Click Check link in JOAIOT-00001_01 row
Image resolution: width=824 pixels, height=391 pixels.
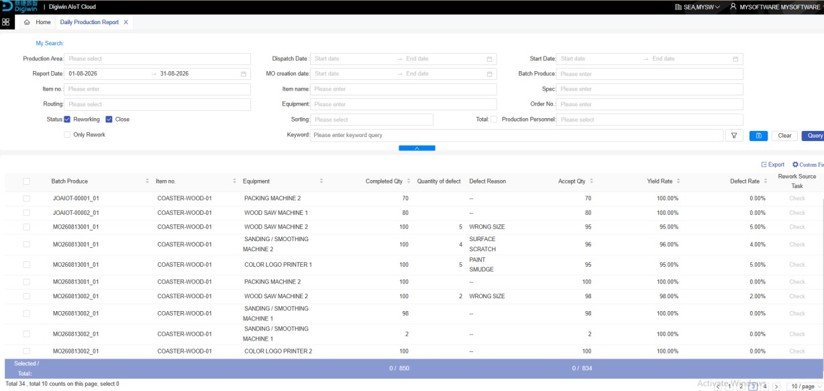point(797,199)
